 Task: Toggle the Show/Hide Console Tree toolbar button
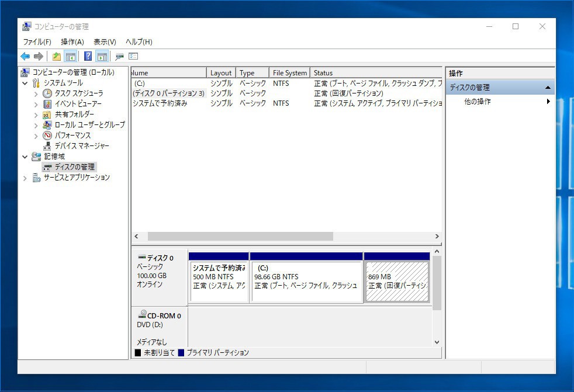71,57
